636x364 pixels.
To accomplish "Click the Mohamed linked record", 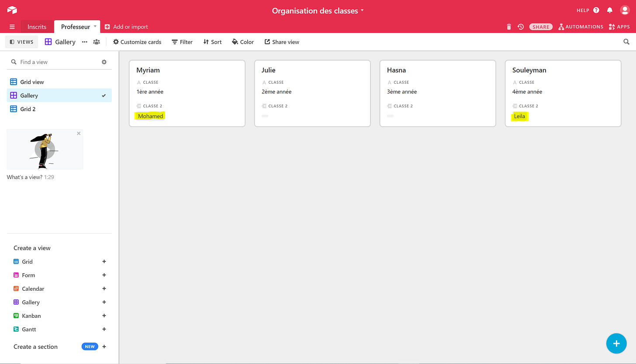I will coord(150,116).
